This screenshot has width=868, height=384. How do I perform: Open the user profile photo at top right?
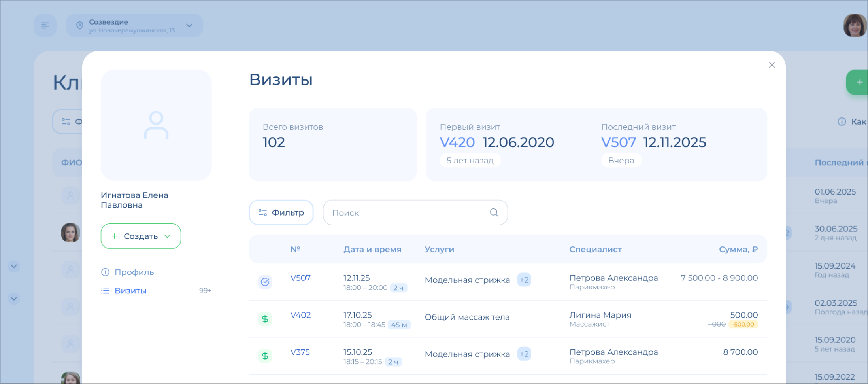point(855,26)
